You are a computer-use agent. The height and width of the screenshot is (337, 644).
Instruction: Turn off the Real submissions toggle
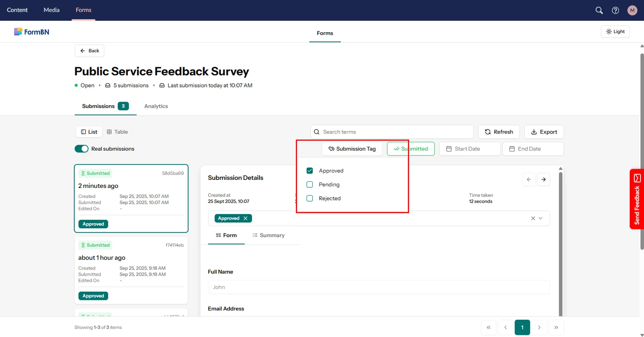81,149
